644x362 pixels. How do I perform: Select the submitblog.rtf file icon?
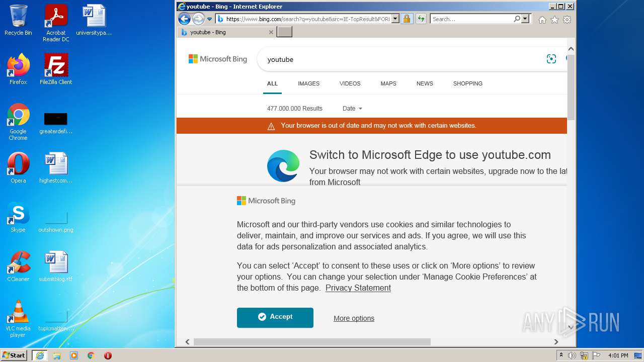[x=56, y=266]
